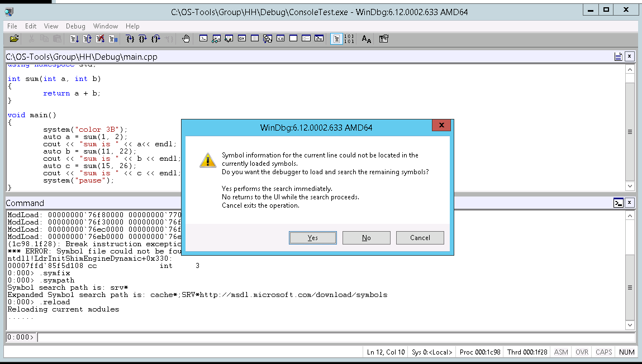Click 'Ln 12, Col 10' in status bar
The image size is (642, 364).
pyautogui.click(x=386, y=352)
